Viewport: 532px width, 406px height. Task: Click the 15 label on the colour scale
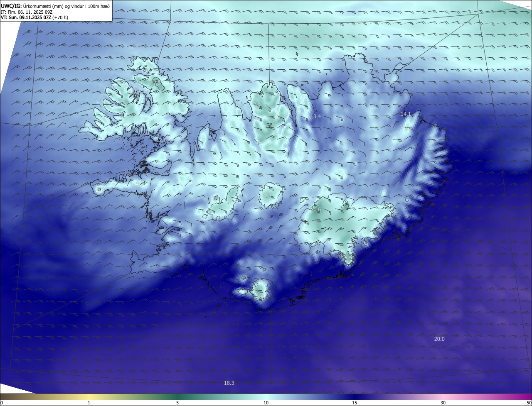355,403
